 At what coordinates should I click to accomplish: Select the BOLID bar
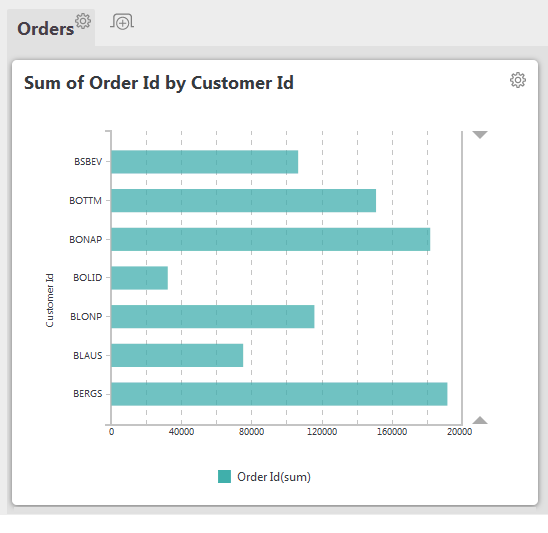139,278
